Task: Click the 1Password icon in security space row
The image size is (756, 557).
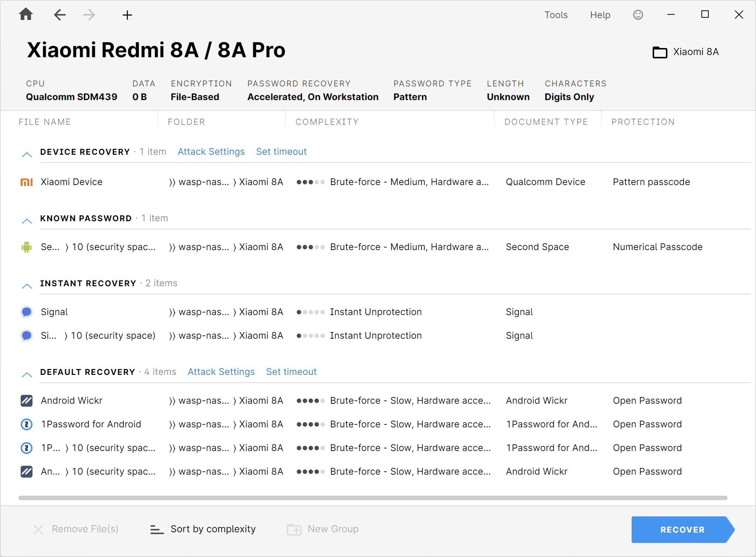Action: tap(27, 448)
